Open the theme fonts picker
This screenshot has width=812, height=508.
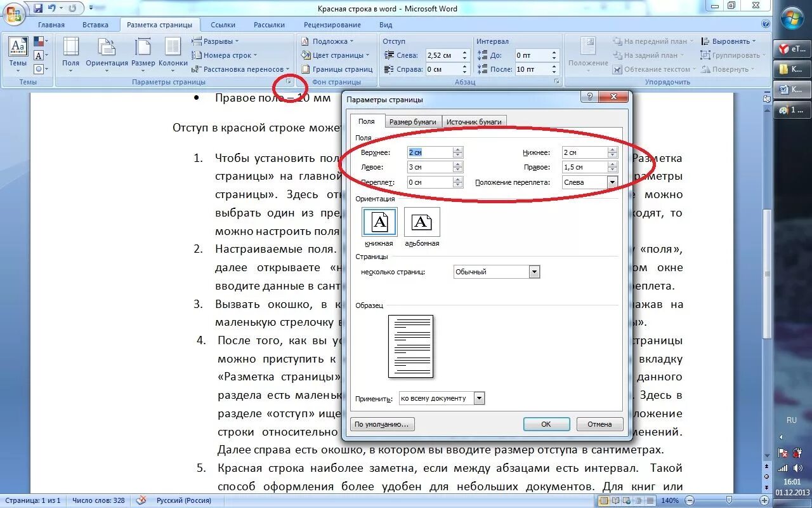pyautogui.click(x=40, y=55)
